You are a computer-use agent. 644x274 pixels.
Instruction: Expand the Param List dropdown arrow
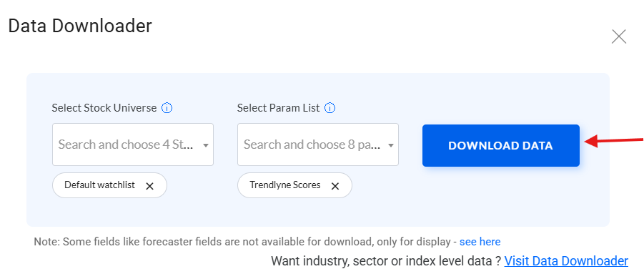coord(390,145)
